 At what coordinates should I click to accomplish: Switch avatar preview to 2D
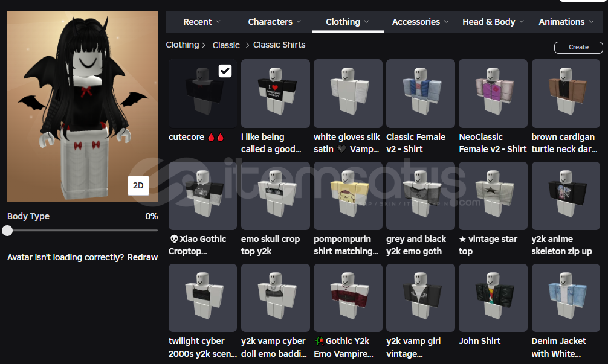coord(138,185)
